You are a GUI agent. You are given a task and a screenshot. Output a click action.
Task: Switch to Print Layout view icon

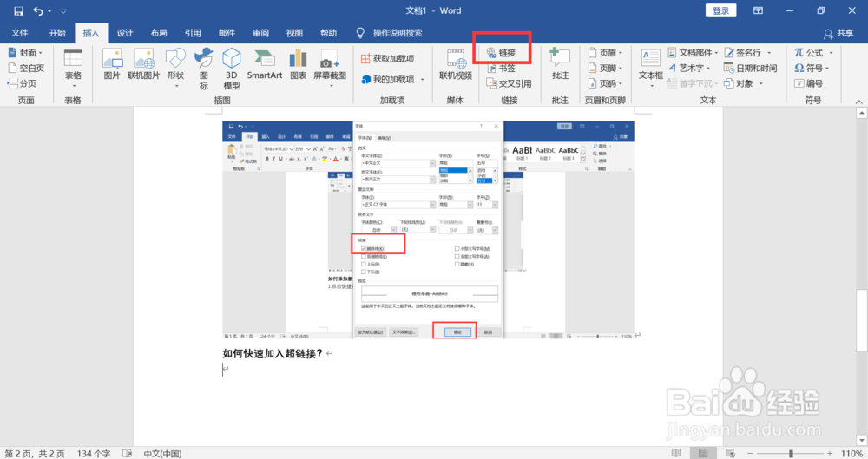pyautogui.click(x=703, y=453)
